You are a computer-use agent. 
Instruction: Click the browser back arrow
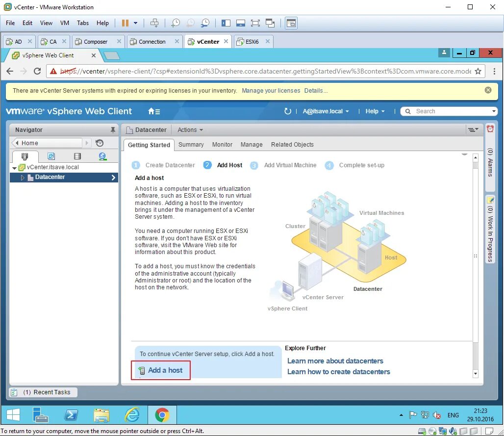tap(10, 71)
